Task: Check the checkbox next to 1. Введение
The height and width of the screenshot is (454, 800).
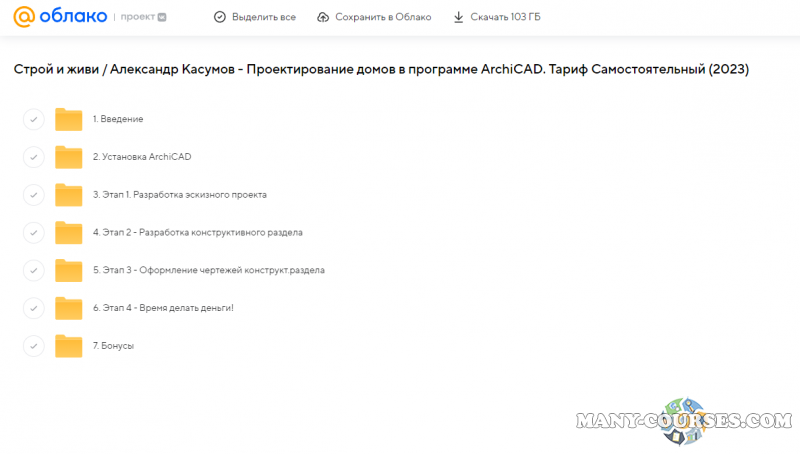Action: tap(33, 120)
